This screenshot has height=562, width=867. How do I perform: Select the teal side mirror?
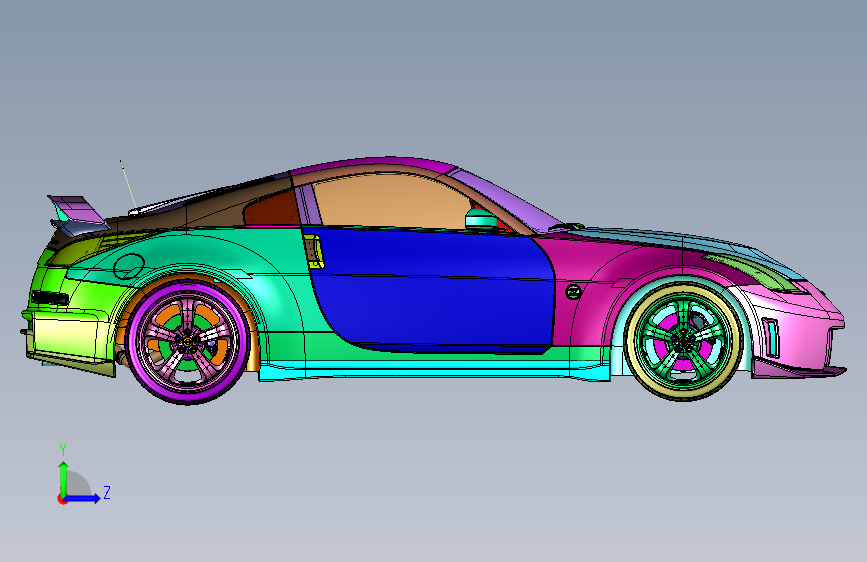coord(480,220)
